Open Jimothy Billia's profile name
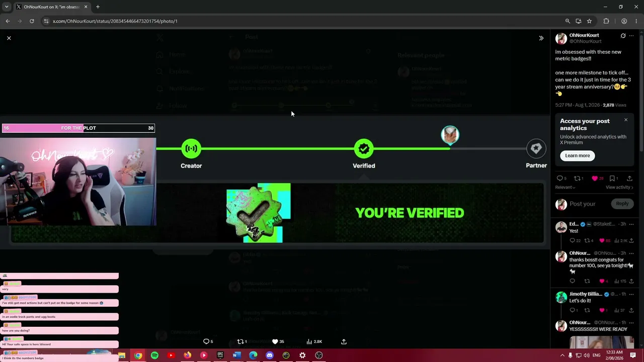 tap(586, 294)
